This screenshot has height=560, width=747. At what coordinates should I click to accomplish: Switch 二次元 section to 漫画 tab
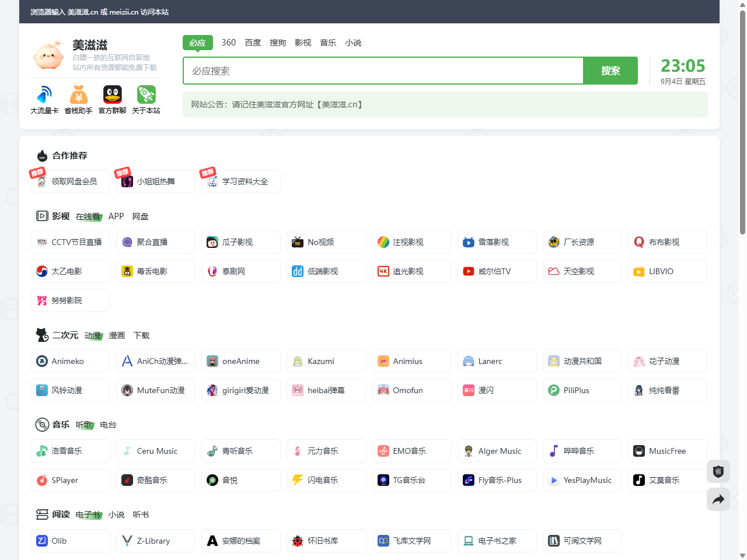[x=117, y=335]
